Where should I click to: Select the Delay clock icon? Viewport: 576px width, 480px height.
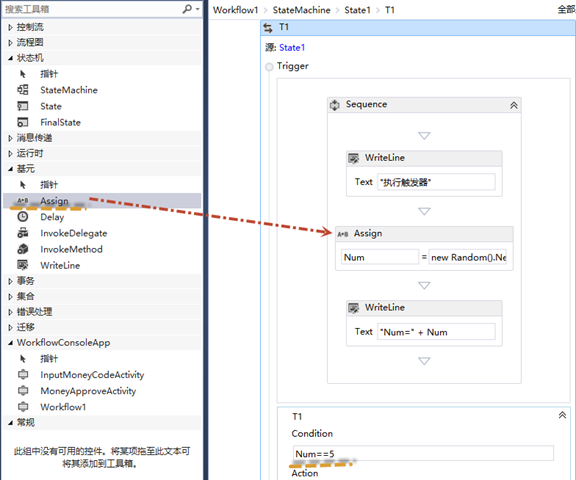(x=23, y=217)
